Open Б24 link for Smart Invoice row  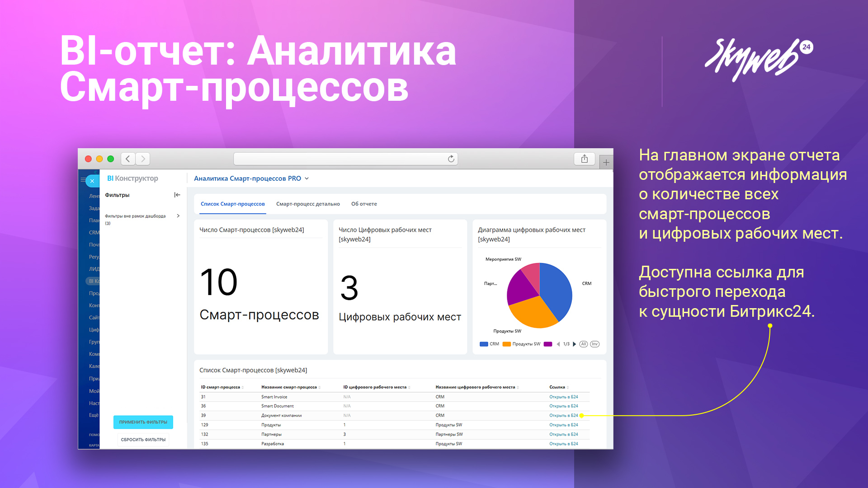click(563, 397)
